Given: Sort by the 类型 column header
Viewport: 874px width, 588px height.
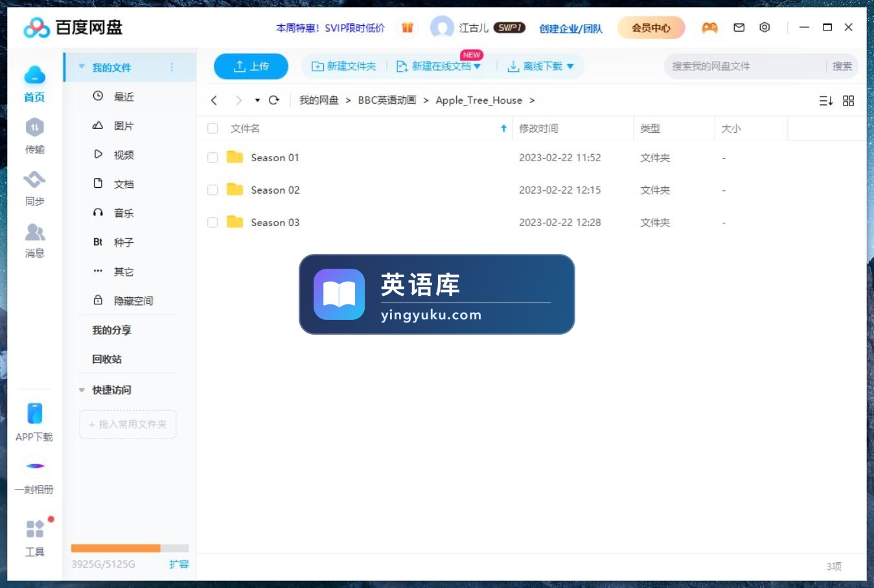Looking at the screenshot, I should coord(650,128).
